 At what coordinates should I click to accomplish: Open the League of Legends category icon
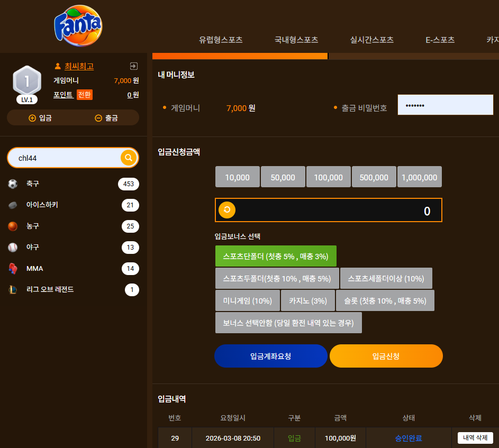pos(13,289)
